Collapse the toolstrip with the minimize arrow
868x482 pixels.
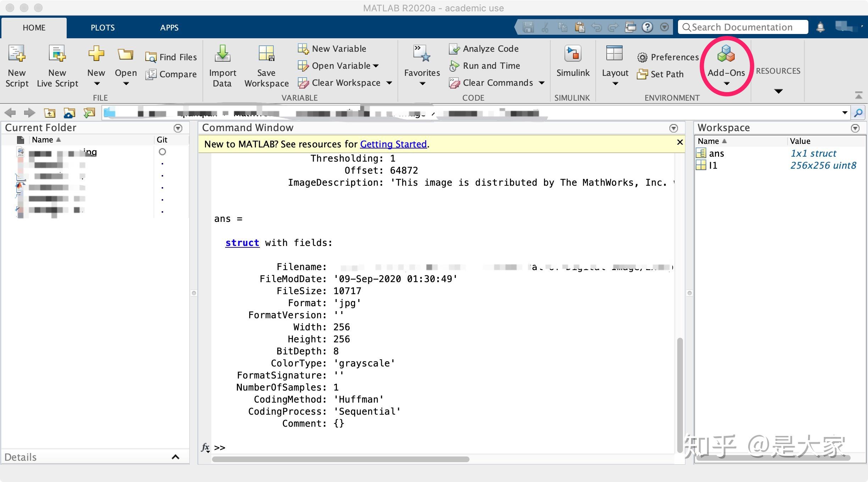858,95
